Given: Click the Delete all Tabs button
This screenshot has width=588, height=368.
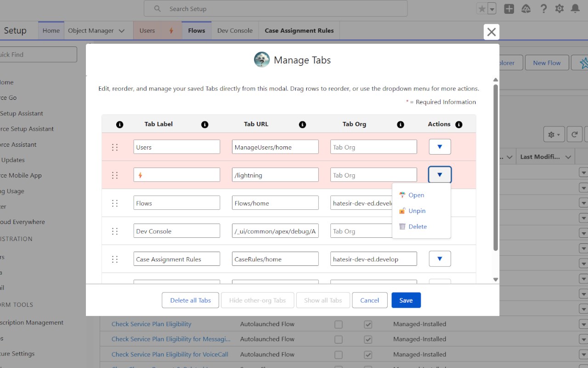Looking at the screenshot, I should tap(190, 300).
